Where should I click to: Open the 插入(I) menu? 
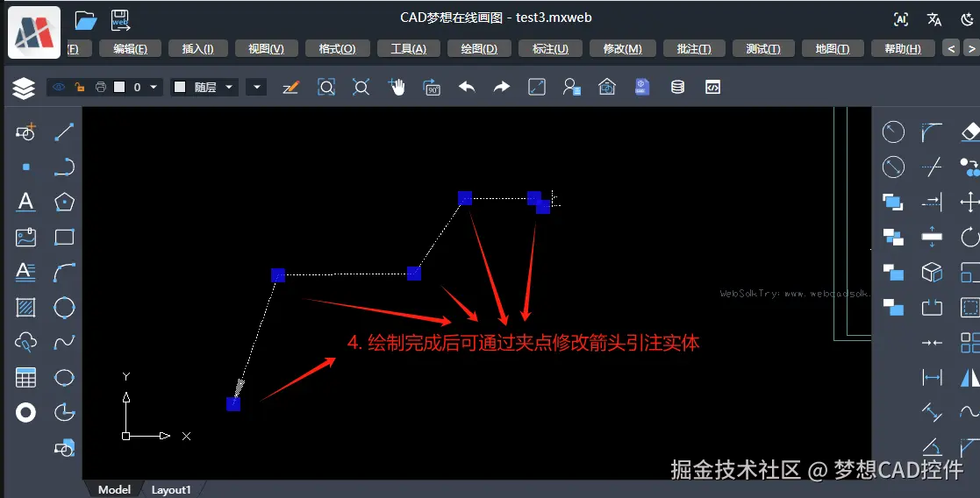coord(197,49)
